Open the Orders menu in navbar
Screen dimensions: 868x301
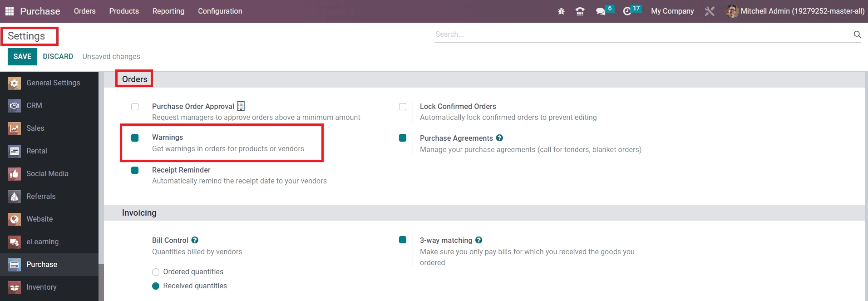tap(84, 11)
